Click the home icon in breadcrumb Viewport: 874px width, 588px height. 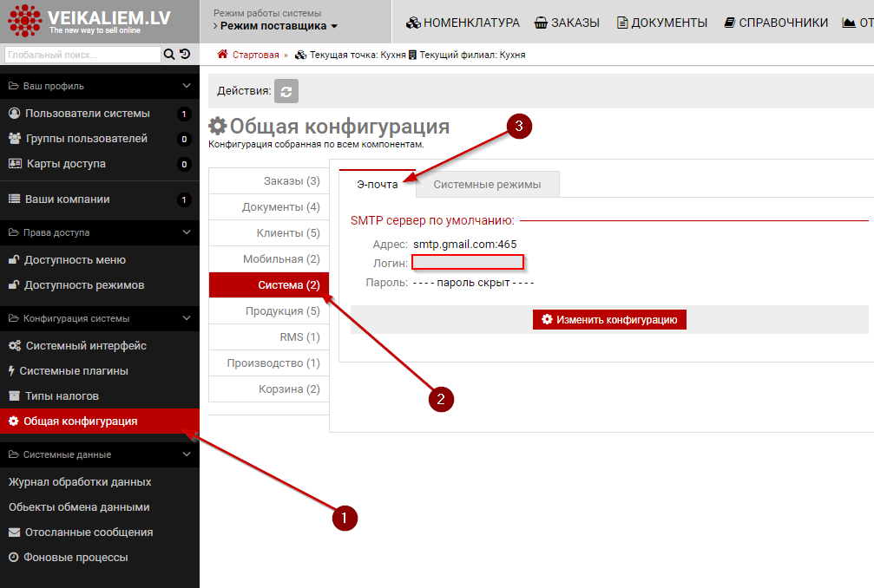(x=223, y=55)
